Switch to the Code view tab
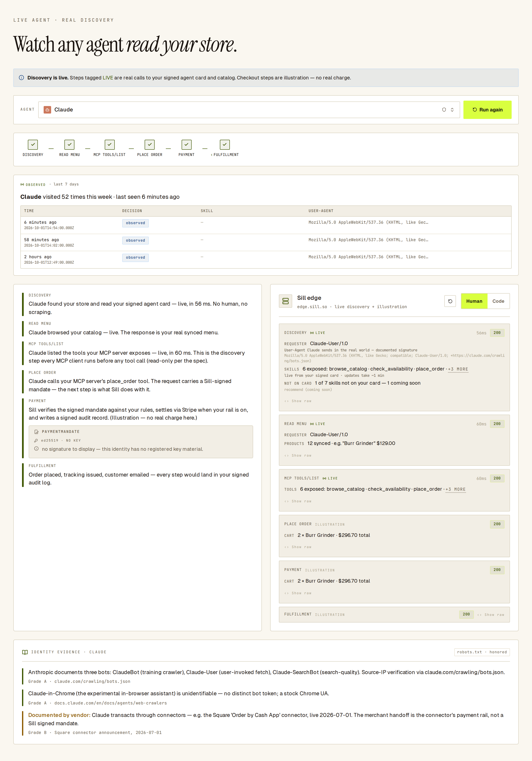The image size is (532, 761). tap(498, 301)
